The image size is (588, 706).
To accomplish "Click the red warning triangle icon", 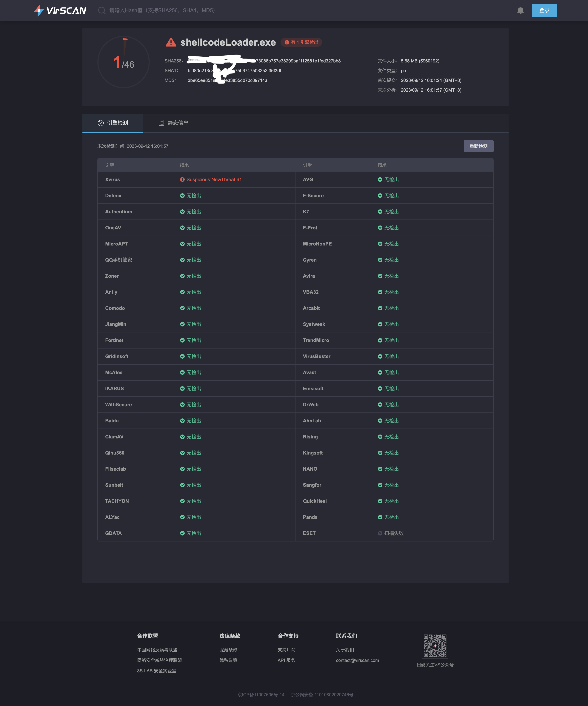I will point(171,42).
